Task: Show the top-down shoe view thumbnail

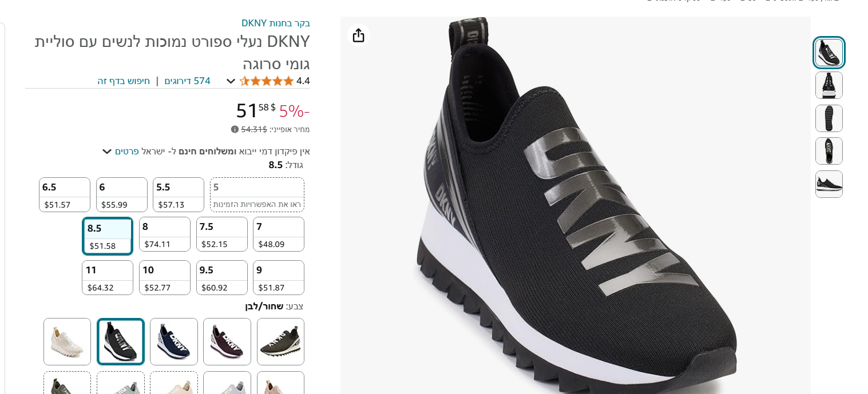Action: point(829,151)
